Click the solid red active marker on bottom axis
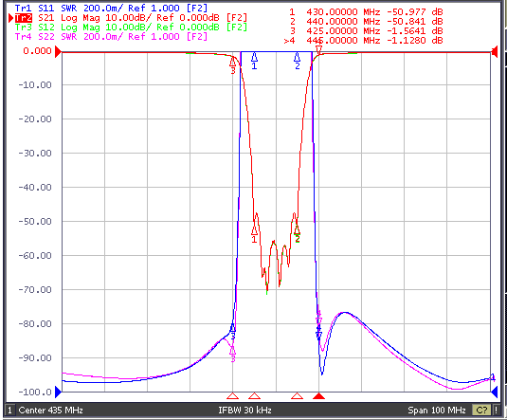Image resolution: width=507 pixels, height=420 pixels. [318, 396]
